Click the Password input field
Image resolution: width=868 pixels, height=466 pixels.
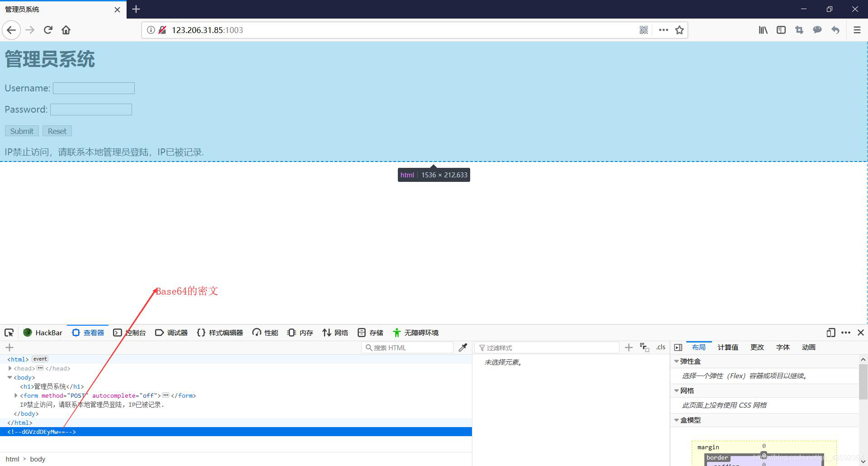[91, 109]
